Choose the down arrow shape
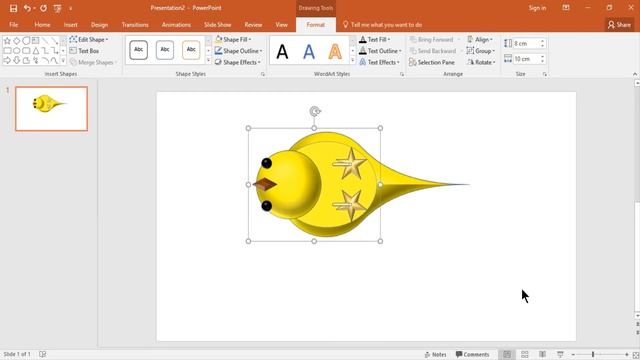Image resolution: width=640 pixels, height=360 pixels. (17, 60)
